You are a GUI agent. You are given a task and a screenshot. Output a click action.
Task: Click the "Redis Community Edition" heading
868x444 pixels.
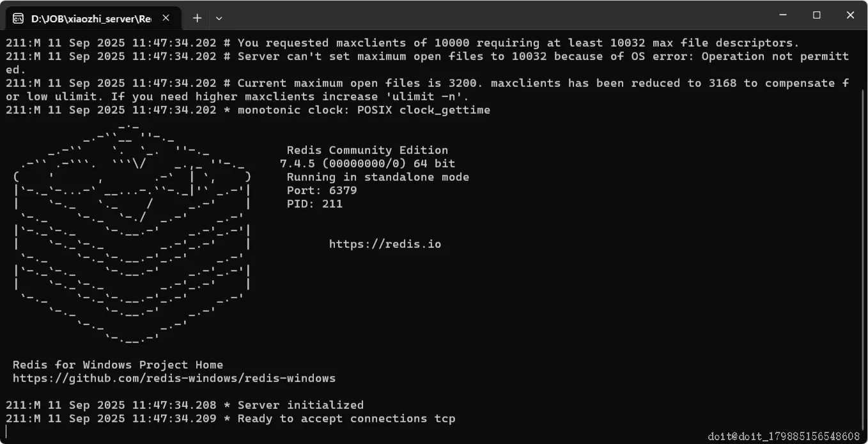[x=367, y=150]
